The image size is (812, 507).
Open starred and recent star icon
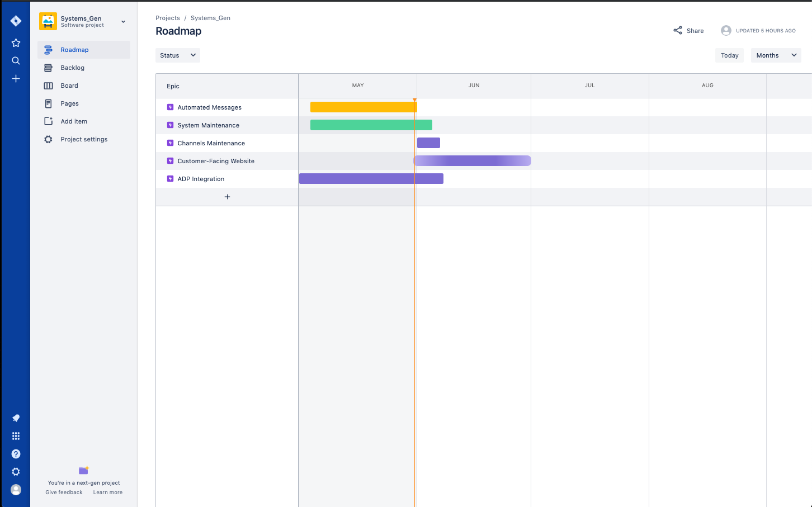coord(16,43)
